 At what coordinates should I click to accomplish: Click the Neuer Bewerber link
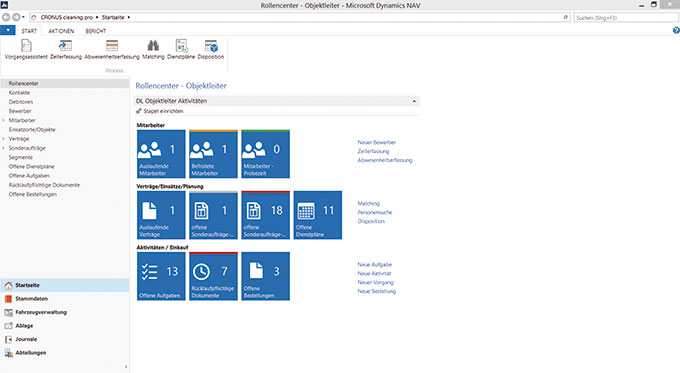[377, 142]
